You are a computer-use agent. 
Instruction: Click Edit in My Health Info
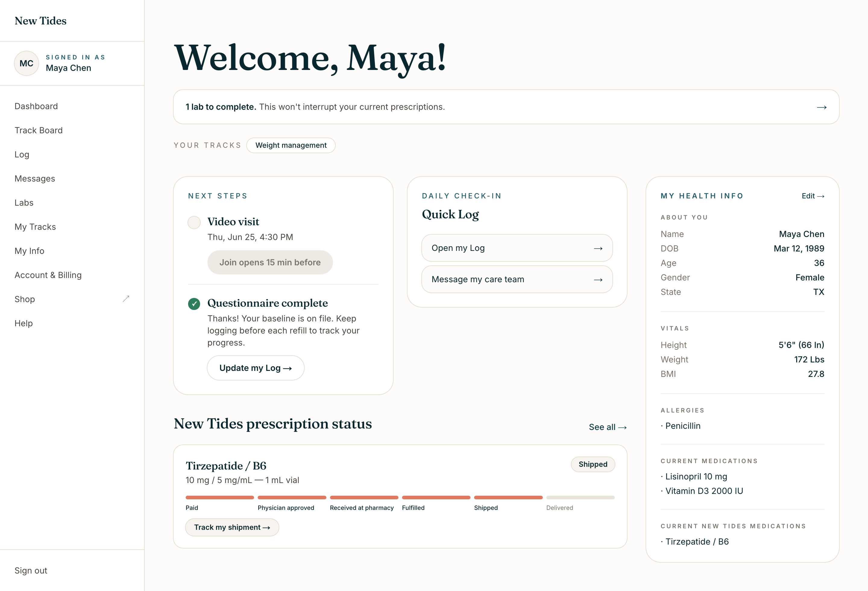click(813, 196)
